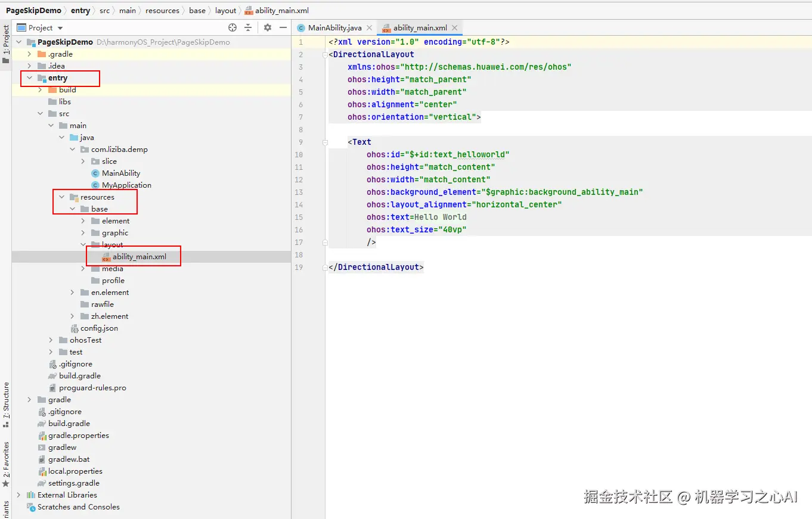Expand the External Libraries node
Viewport: 812px width, 519px height.
19,495
